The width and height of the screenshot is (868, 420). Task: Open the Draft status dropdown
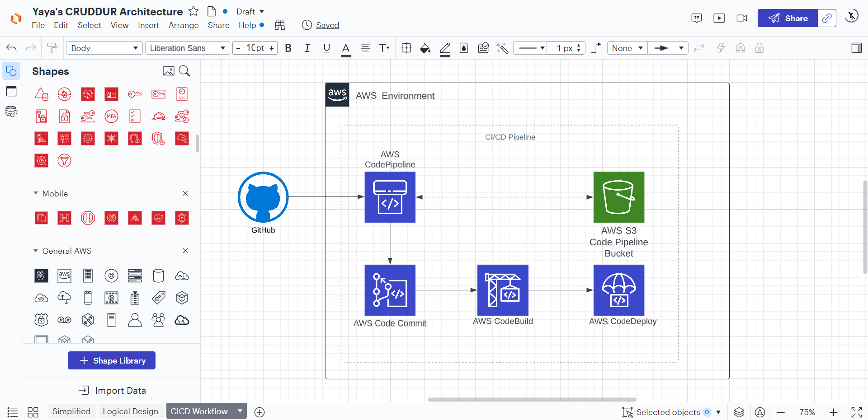tap(250, 11)
